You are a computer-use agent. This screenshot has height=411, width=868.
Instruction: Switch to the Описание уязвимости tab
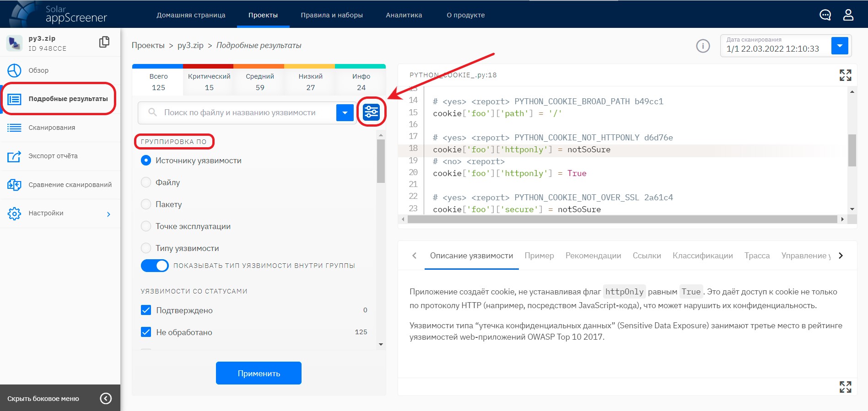click(471, 256)
